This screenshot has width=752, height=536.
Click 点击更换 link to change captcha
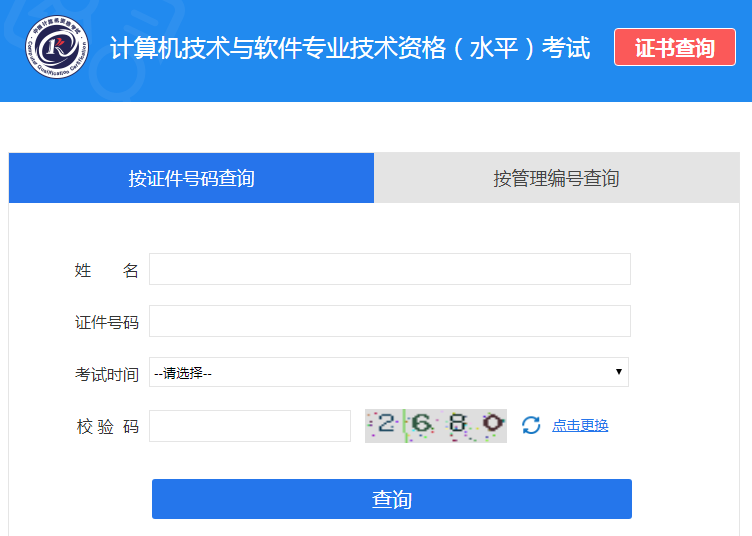click(x=580, y=425)
